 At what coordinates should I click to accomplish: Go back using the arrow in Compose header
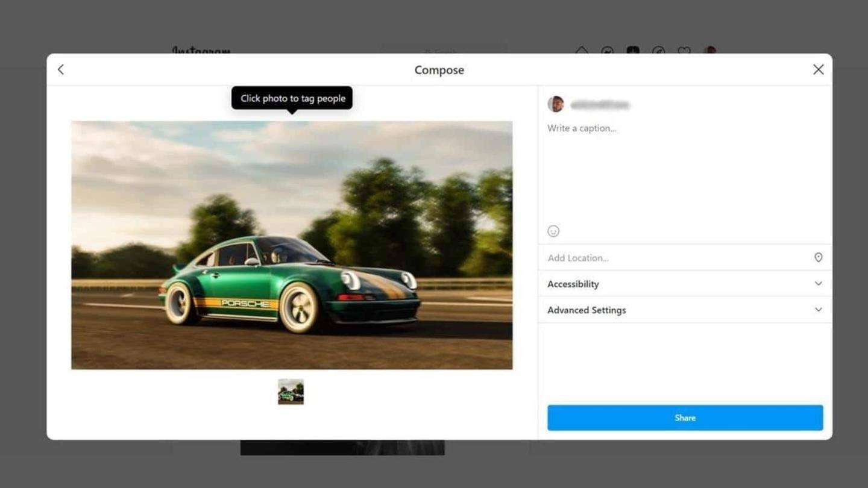coord(61,70)
